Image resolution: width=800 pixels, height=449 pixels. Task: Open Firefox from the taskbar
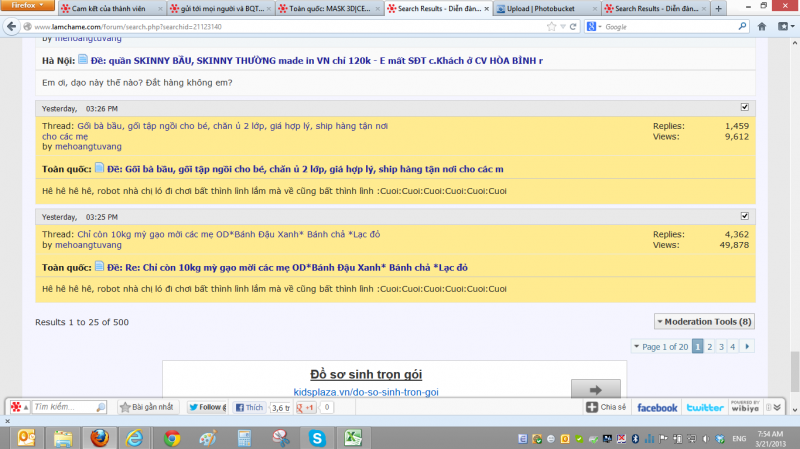pyautogui.click(x=98, y=437)
